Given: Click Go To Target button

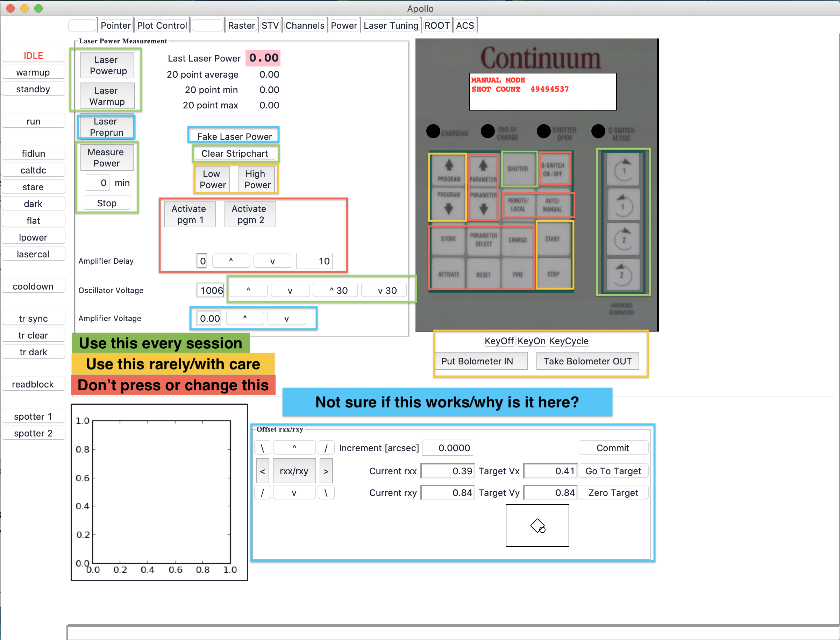Looking at the screenshot, I should (x=613, y=471).
